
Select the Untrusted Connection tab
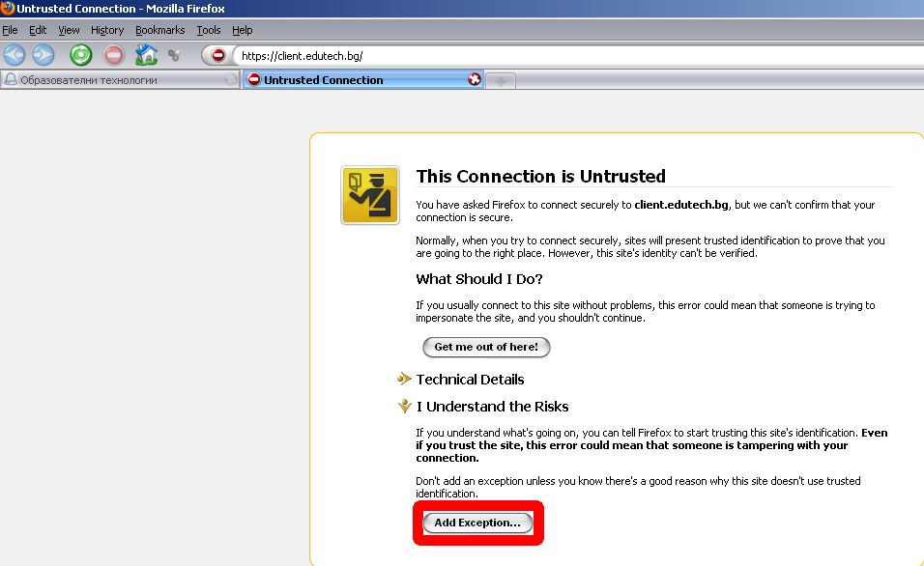[x=363, y=79]
